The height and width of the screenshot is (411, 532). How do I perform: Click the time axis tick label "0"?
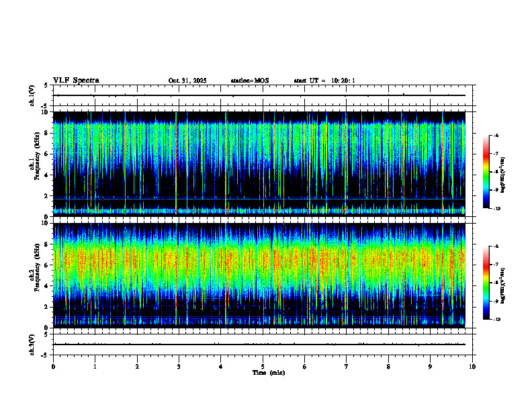pos(53,367)
